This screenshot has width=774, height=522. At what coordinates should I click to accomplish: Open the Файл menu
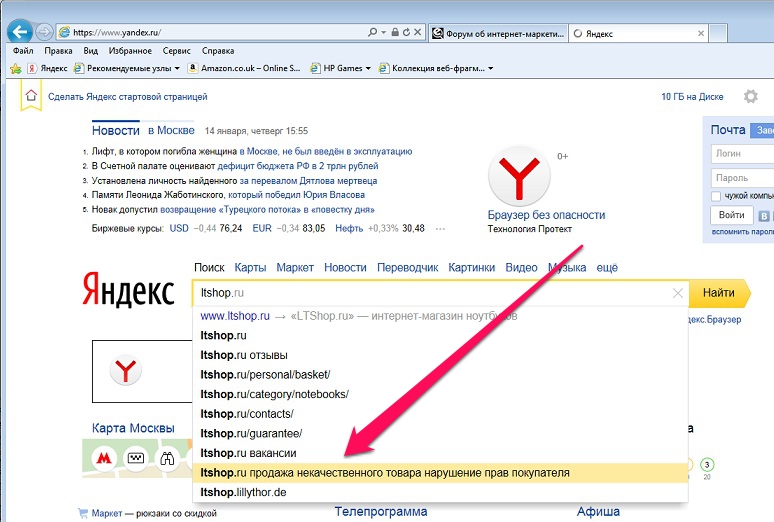[23, 51]
